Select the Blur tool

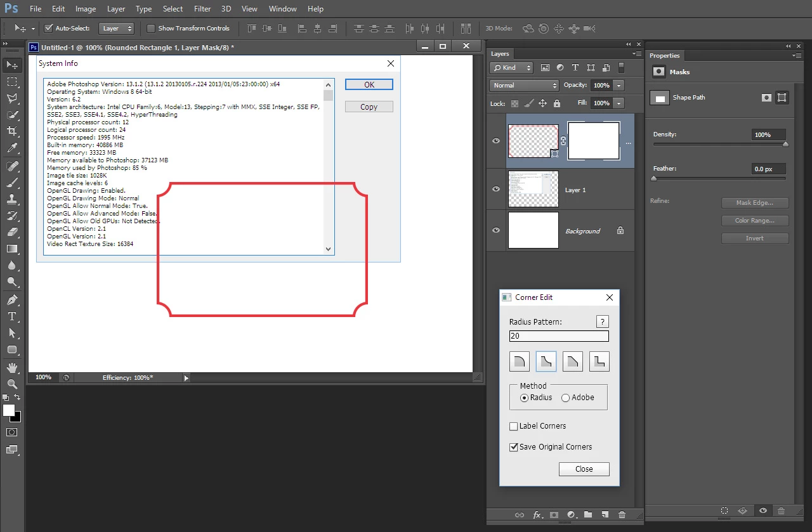click(x=12, y=265)
